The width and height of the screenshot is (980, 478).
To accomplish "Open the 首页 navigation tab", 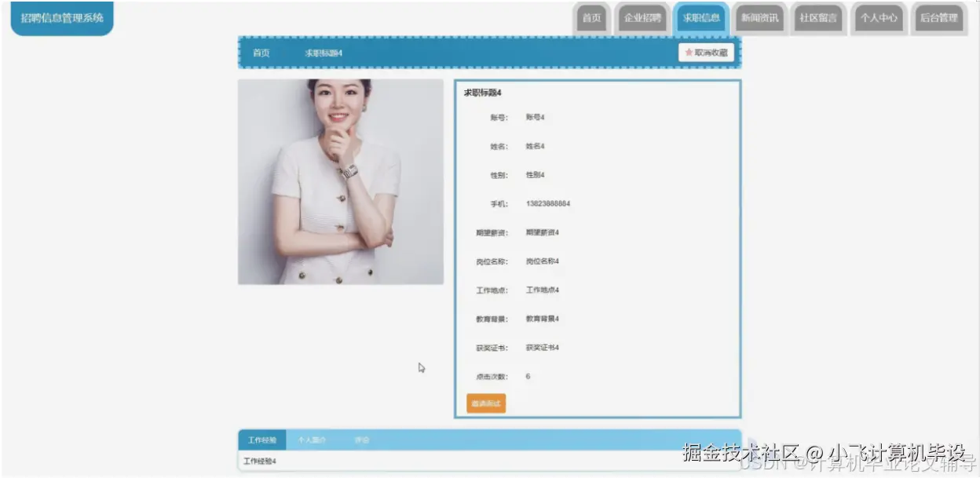I will point(591,18).
